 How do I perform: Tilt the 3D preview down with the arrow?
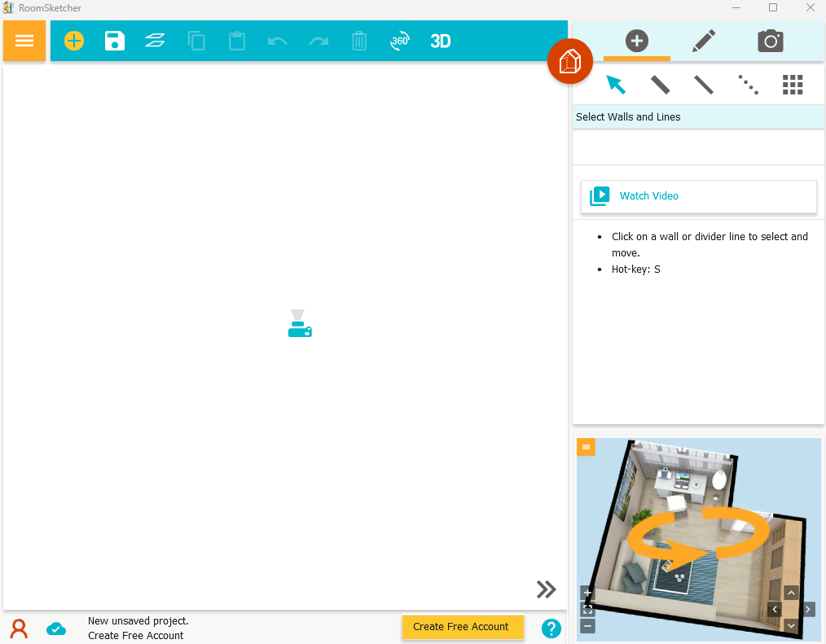[791, 626]
